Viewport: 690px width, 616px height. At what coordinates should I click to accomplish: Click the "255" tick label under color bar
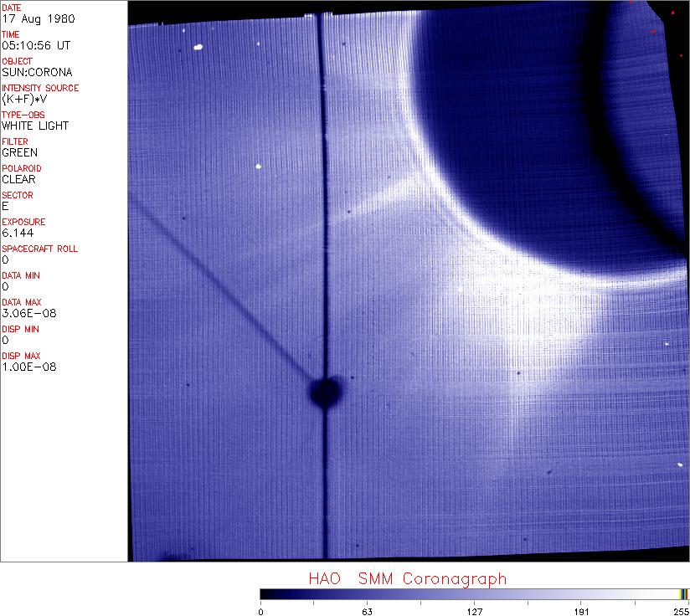tap(682, 611)
